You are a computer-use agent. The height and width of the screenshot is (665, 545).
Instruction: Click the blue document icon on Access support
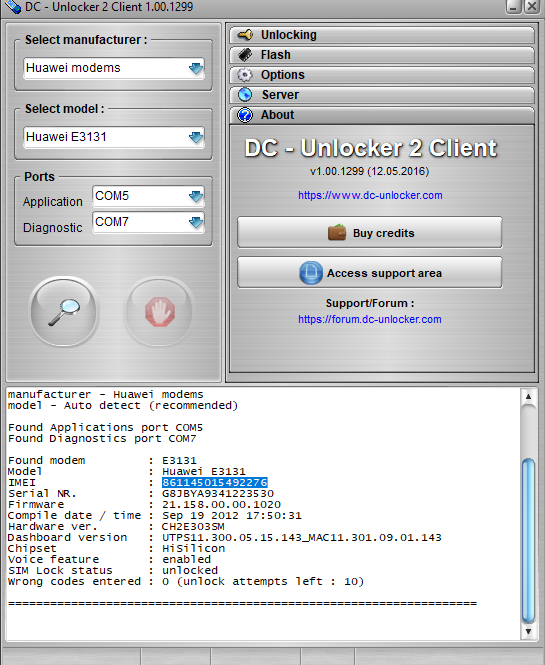click(x=310, y=273)
